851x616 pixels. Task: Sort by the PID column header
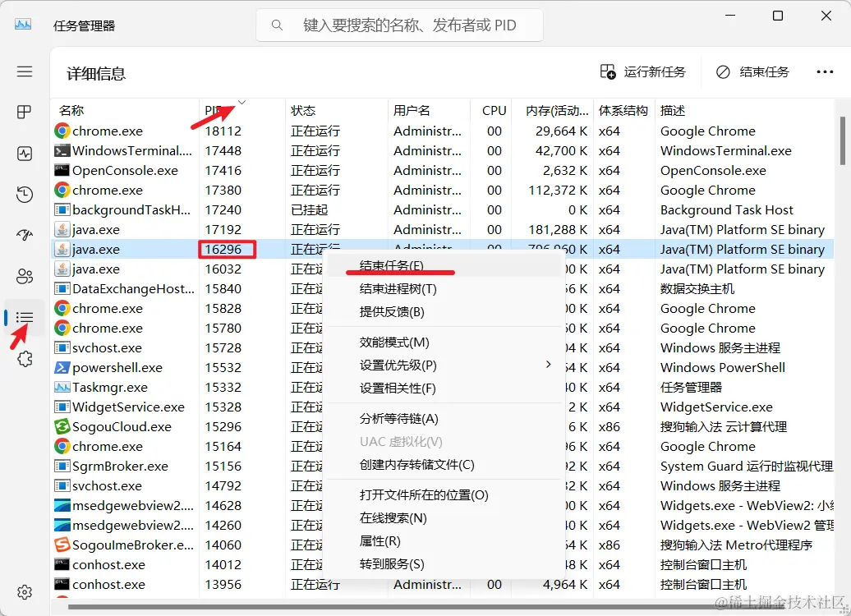[x=242, y=111]
